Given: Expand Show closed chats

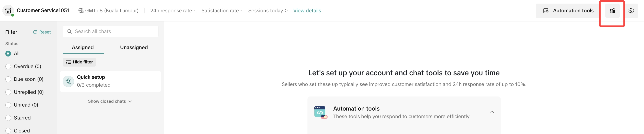Looking at the screenshot, I should click(110, 101).
